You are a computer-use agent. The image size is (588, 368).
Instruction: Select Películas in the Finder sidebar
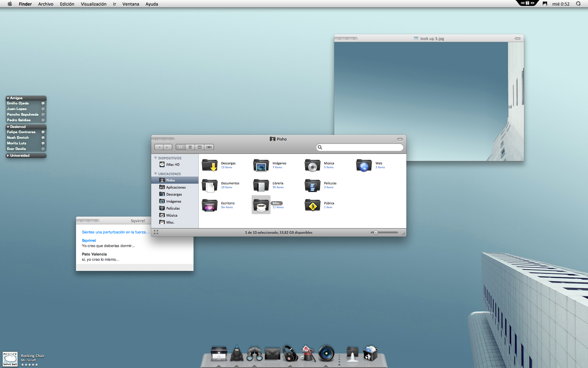tap(175, 208)
